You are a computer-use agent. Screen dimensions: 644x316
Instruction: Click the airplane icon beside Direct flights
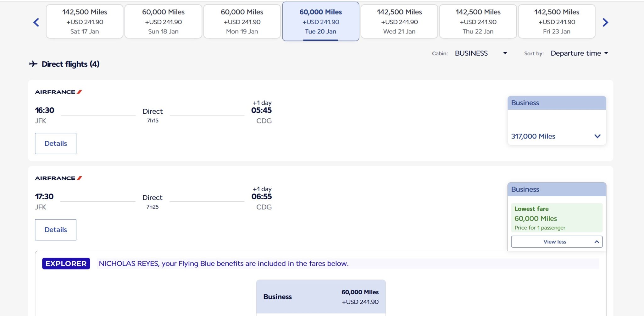point(33,64)
